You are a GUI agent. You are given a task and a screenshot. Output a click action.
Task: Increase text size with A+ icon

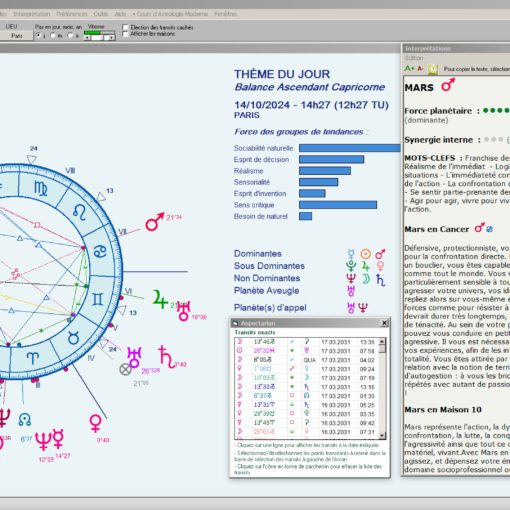pos(409,69)
